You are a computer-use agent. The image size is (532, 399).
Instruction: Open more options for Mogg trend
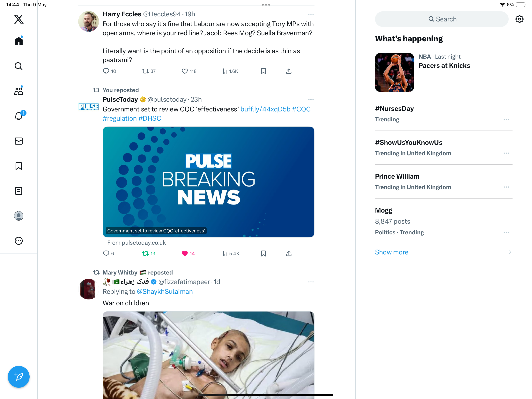pos(506,232)
